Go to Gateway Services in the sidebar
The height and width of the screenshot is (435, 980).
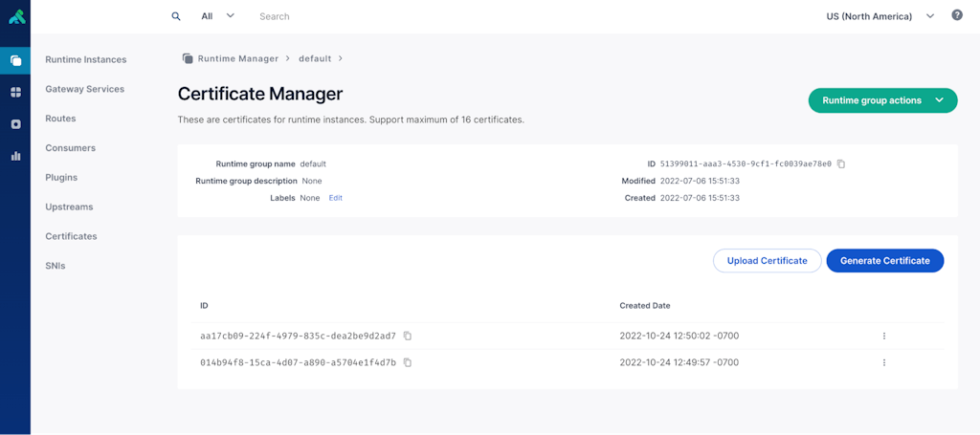[x=84, y=89]
